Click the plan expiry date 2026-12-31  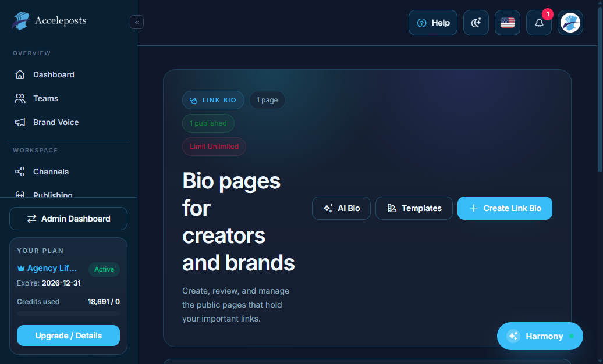tap(62, 283)
